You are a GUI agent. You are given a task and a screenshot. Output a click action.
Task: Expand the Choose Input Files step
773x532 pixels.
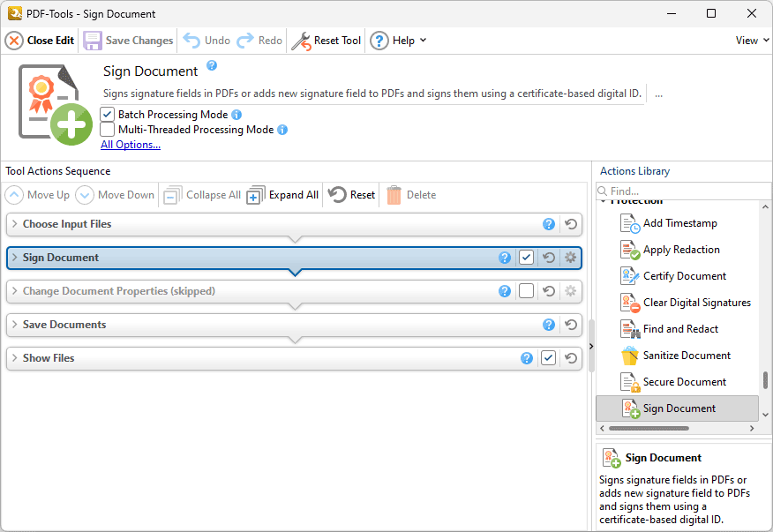click(x=14, y=224)
